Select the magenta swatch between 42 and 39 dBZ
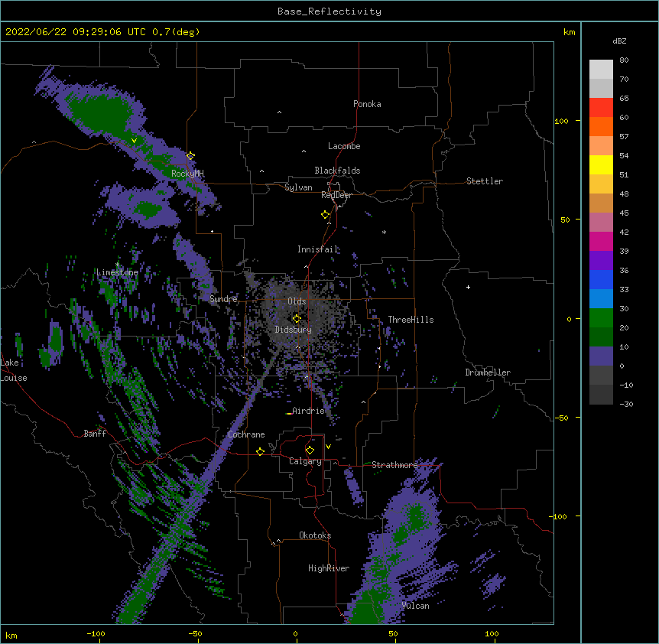Viewport: 659px width, 644px height. (601, 241)
